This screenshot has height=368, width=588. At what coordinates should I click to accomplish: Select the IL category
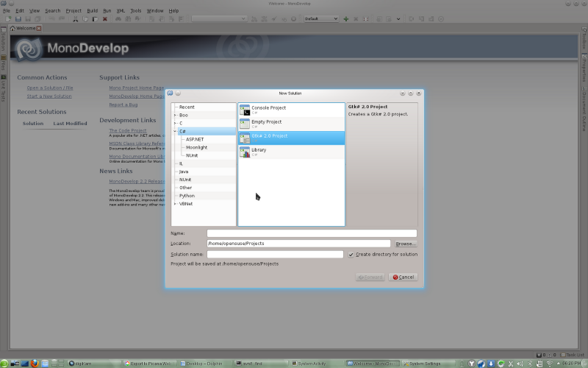[181, 163]
